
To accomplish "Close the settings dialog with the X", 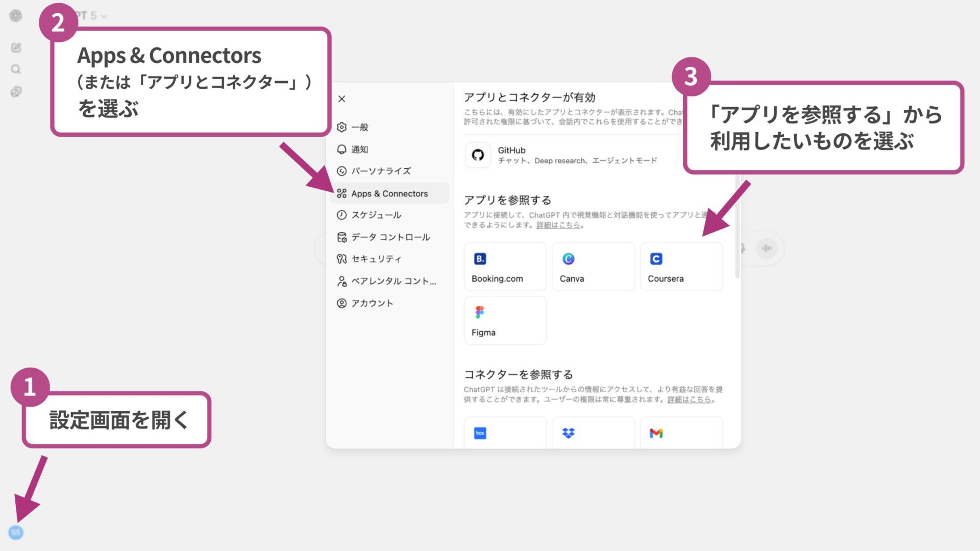I will (x=342, y=99).
